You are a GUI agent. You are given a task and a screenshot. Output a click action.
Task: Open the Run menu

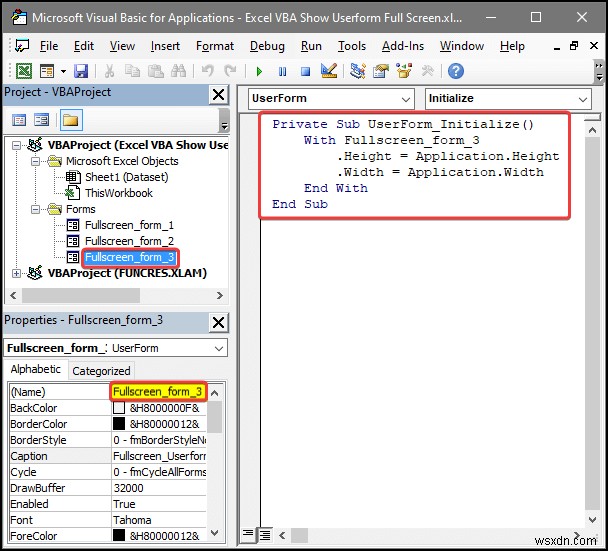311,46
